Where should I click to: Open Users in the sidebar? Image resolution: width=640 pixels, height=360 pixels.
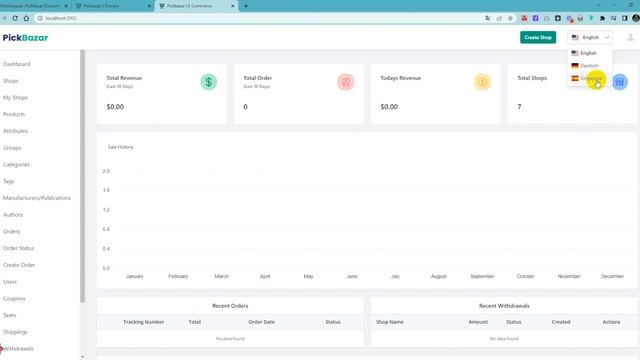(x=10, y=282)
